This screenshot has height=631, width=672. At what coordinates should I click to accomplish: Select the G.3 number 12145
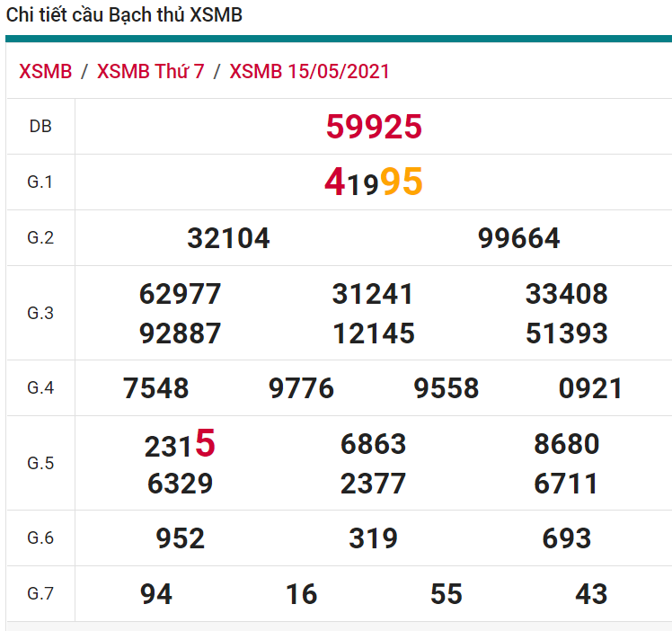tap(374, 334)
